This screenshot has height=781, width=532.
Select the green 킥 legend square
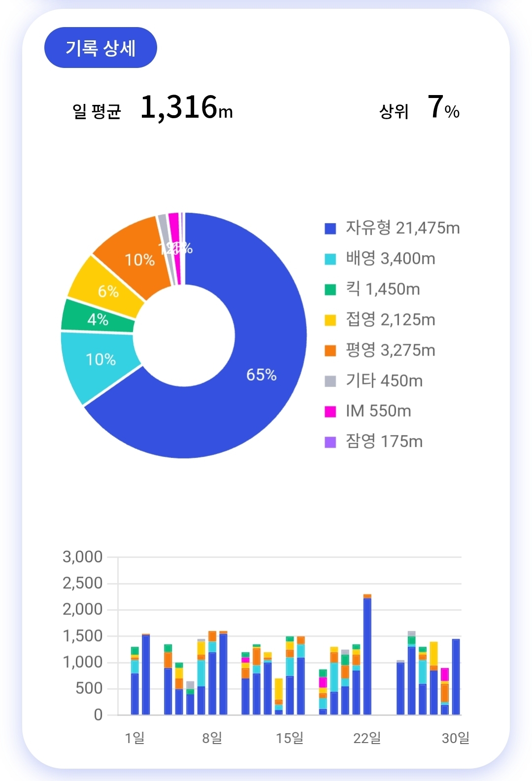coord(330,290)
